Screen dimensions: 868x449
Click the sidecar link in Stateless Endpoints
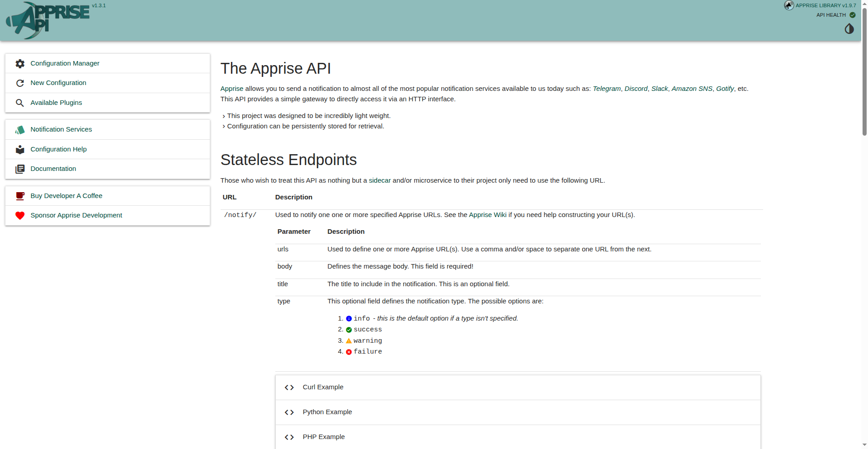click(x=379, y=180)
